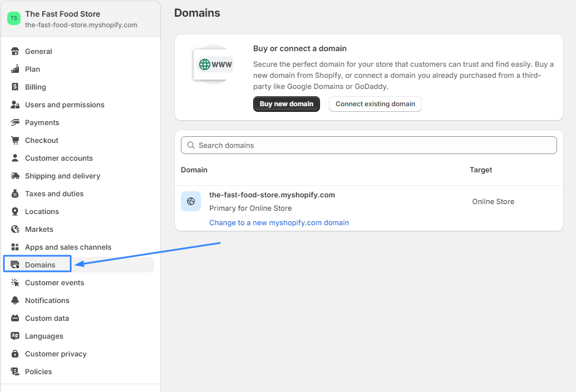576x392 pixels.
Task: Open Customer accounts settings
Action: (x=81, y=158)
